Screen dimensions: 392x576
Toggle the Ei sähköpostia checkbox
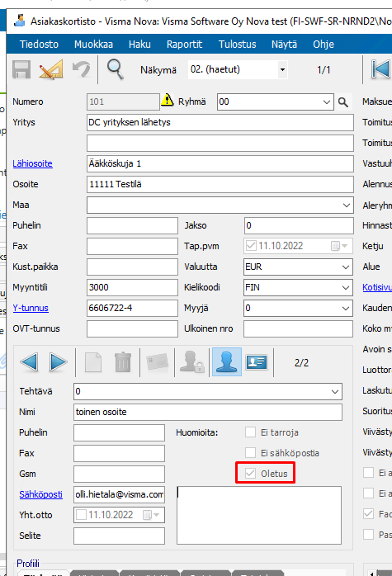[x=251, y=453]
